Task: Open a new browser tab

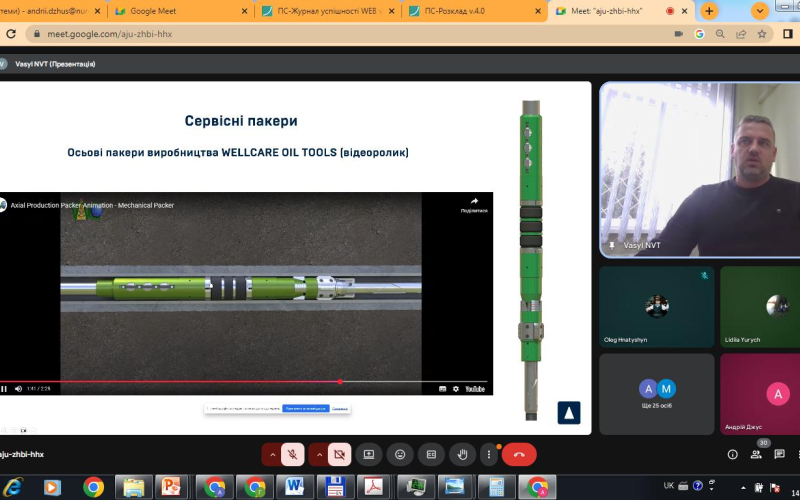Action: pos(709,11)
